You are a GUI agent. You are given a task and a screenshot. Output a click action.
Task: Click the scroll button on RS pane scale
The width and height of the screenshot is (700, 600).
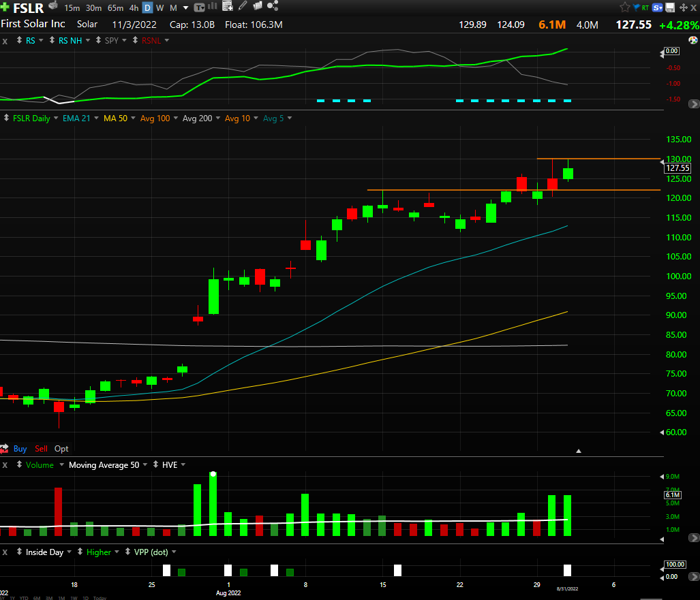[x=694, y=104]
